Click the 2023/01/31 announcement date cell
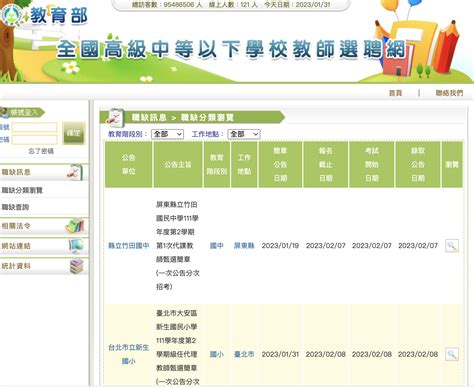The height and width of the screenshot is (387, 474). click(x=280, y=354)
